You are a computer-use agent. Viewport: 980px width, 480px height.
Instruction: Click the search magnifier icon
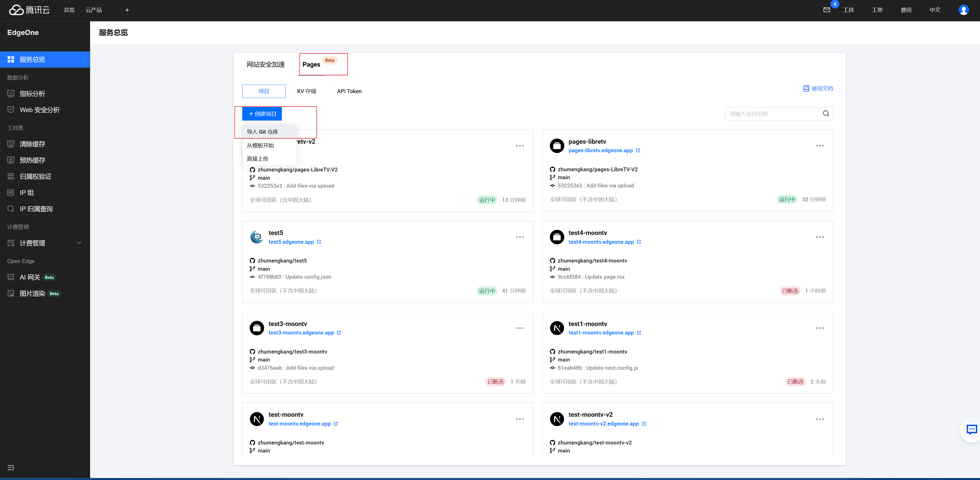click(826, 114)
